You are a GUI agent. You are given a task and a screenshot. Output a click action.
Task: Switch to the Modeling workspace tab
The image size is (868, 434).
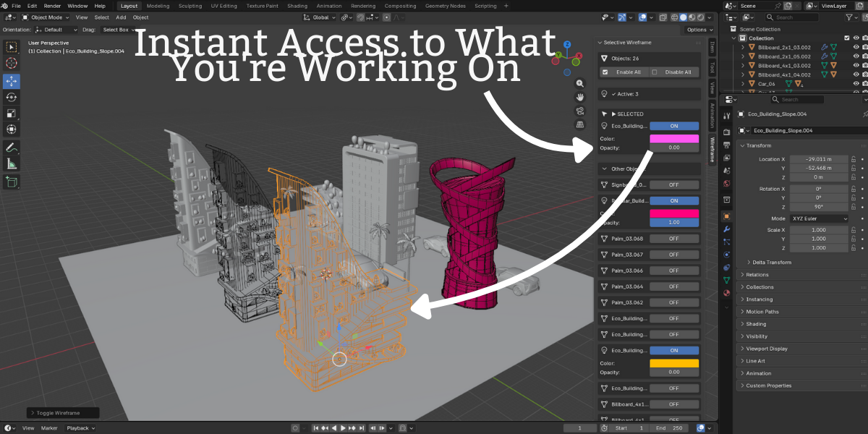tap(158, 6)
